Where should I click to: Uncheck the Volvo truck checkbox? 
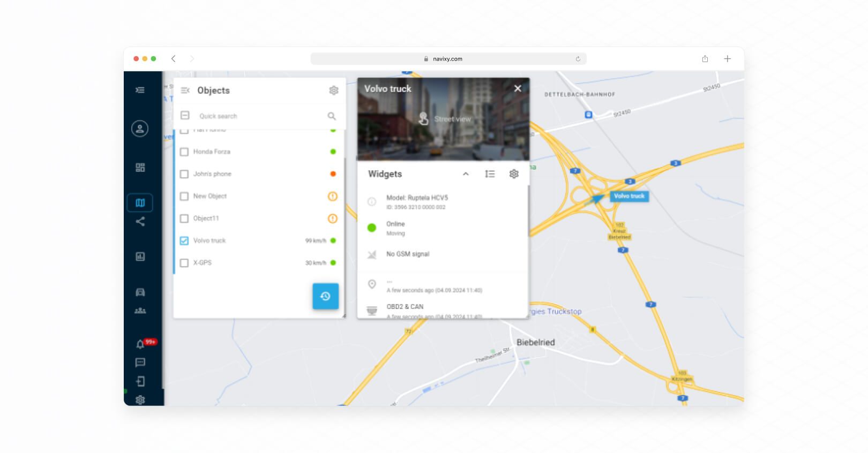[184, 241]
